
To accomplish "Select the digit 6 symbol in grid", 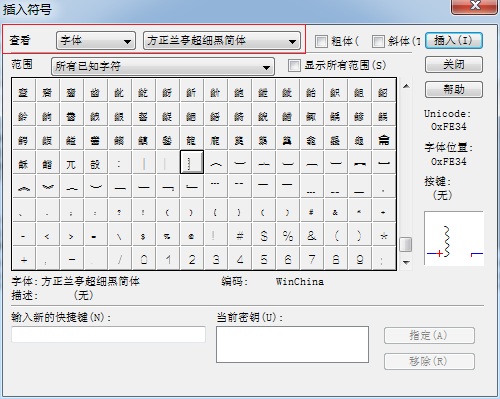I will pyautogui.click(x=288, y=259).
